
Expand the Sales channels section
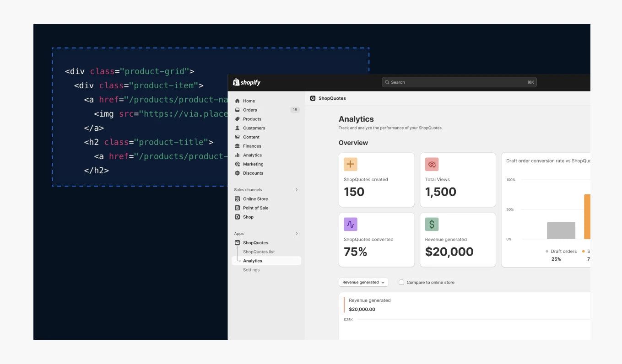click(x=297, y=190)
